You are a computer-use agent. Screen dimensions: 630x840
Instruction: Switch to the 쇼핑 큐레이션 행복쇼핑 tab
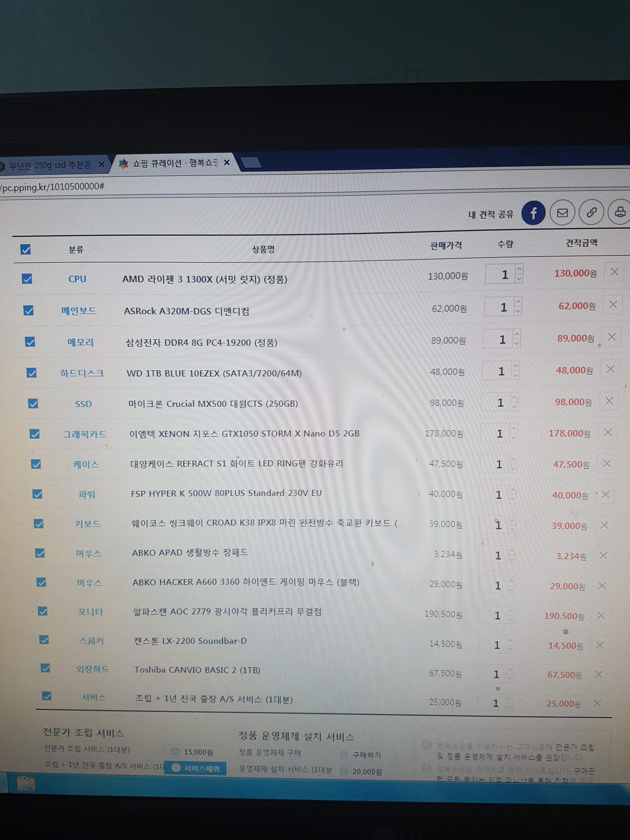[175, 163]
